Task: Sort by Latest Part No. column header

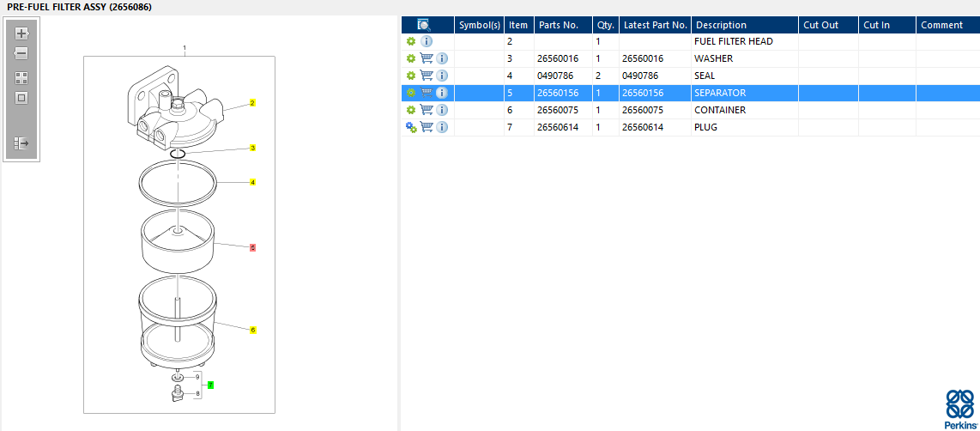Action: (x=655, y=25)
